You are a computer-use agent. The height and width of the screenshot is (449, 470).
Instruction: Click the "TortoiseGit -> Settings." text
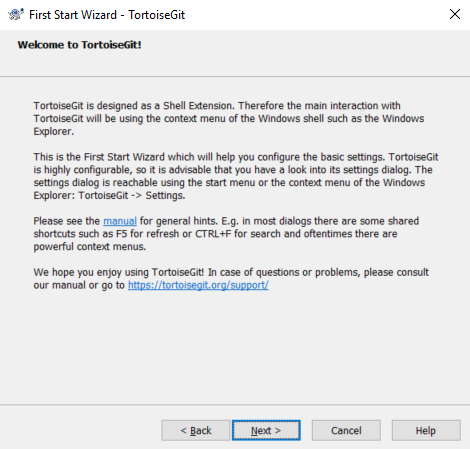pos(132,195)
